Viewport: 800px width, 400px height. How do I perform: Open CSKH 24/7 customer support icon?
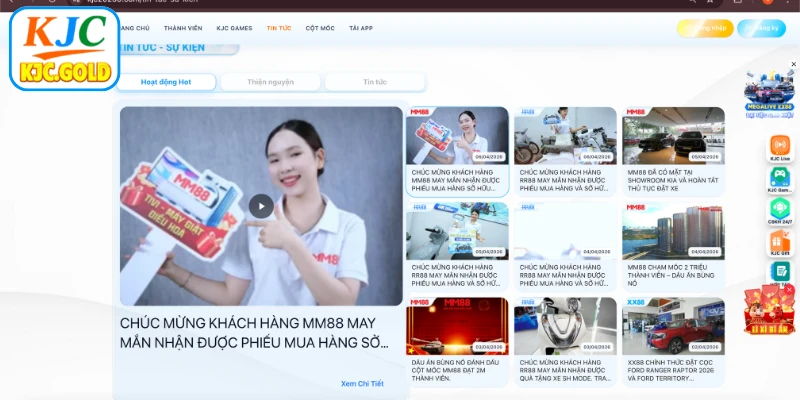(780, 211)
